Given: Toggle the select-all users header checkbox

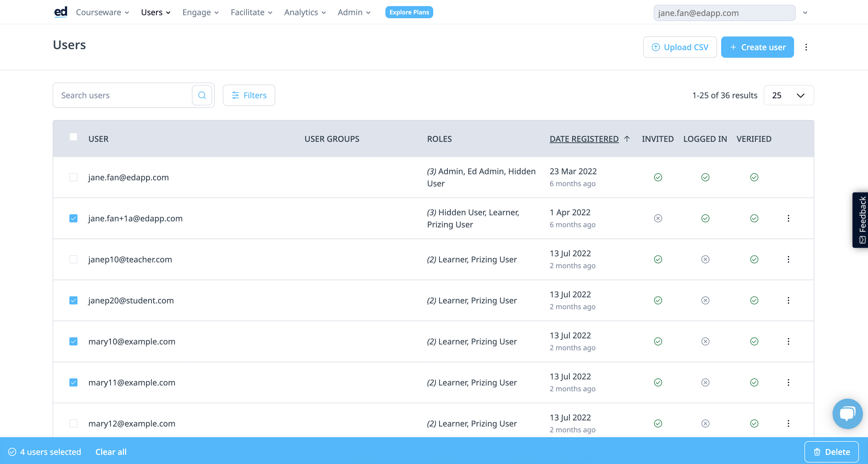Looking at the screenshot, I should click(73, 137).
